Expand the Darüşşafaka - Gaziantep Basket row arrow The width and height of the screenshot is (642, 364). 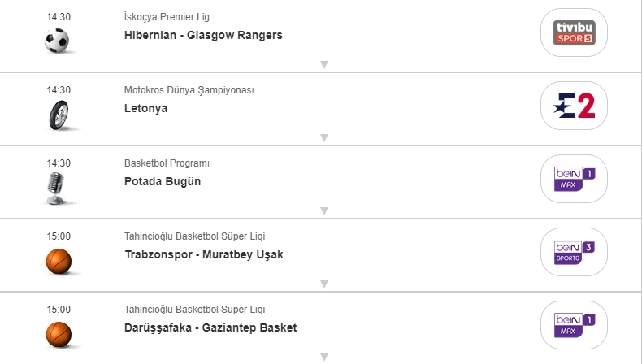323,357
